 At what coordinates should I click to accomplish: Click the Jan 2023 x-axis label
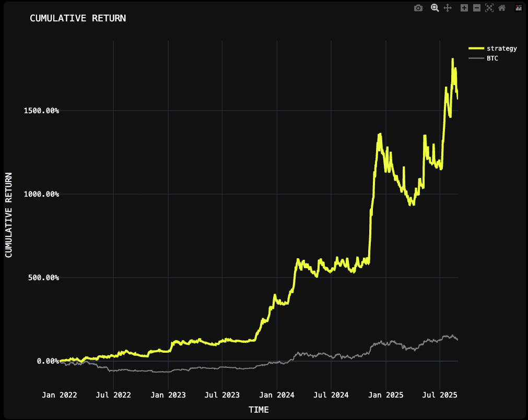click(x=168, y=395)
